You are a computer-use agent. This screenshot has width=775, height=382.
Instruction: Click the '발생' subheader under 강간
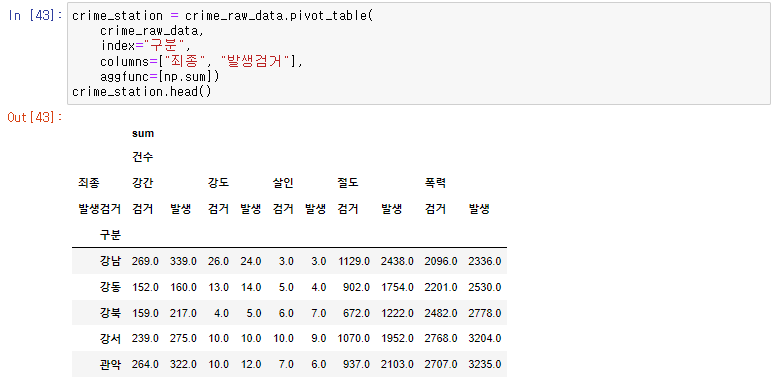[x=180, y=209]
